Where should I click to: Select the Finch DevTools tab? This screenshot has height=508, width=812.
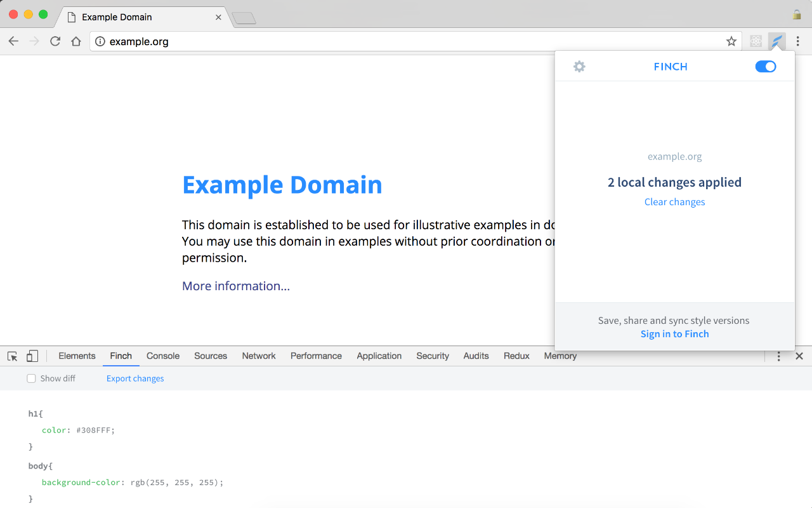[121, 356]
